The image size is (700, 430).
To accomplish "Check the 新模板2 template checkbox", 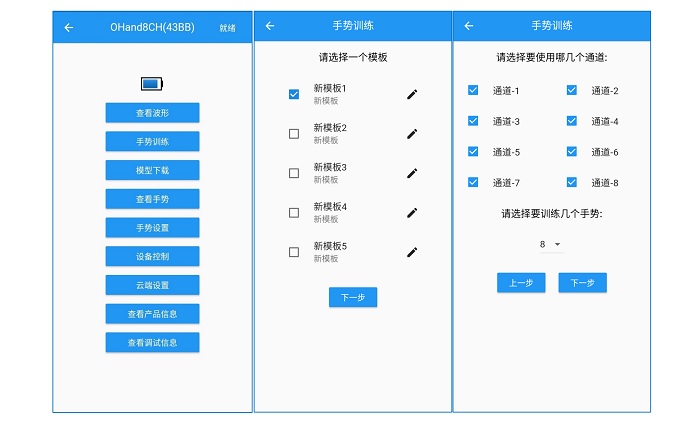I will point(294,134).
